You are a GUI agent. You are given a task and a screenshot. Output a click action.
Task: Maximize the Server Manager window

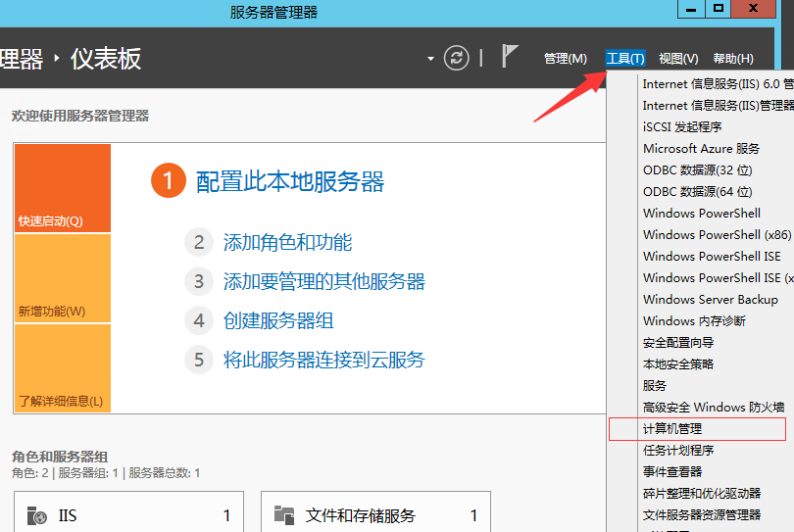[x=719, y=9]
